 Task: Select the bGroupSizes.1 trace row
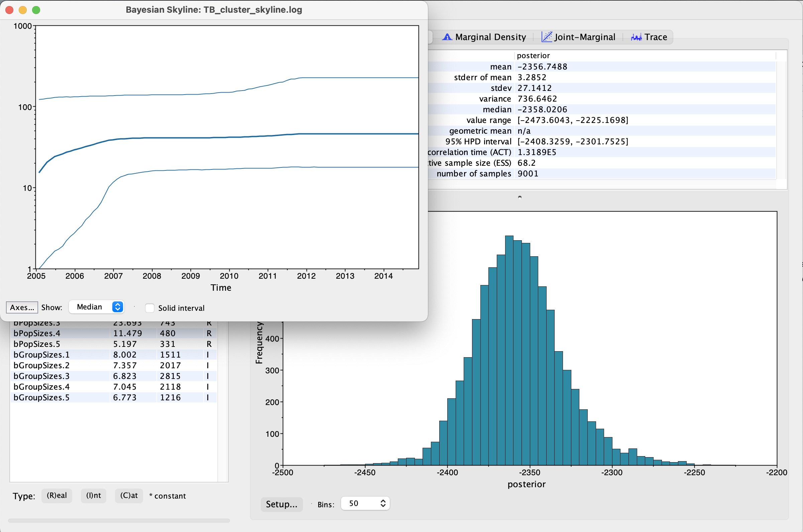click(x=113, y=355)
